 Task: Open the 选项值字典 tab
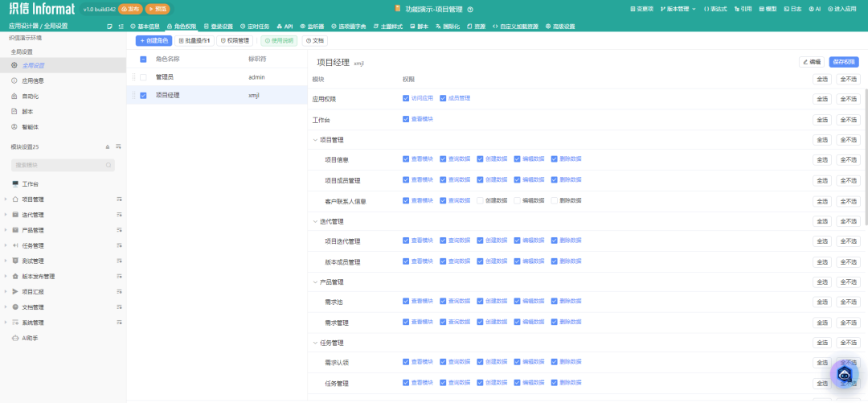349,26
